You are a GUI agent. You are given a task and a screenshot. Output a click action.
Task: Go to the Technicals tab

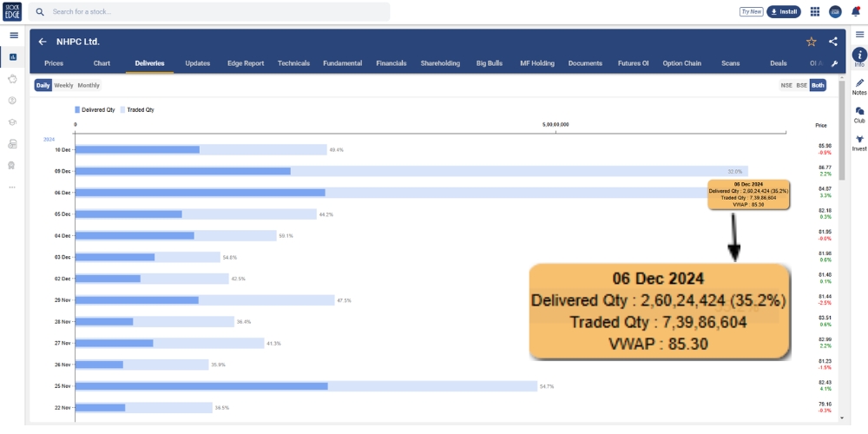pyautogui.click(x=293, y=63)
